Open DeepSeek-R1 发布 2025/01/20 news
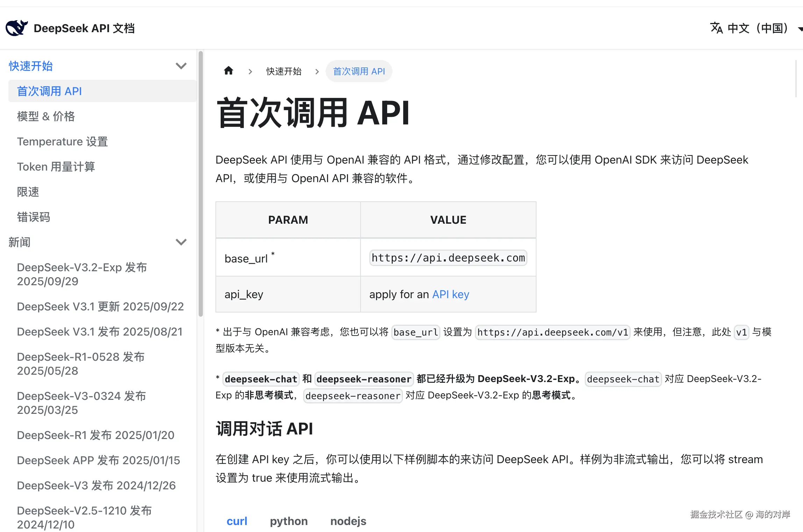Image resolution: width=803 pixels, height=532 pixels. click(95, 435)
